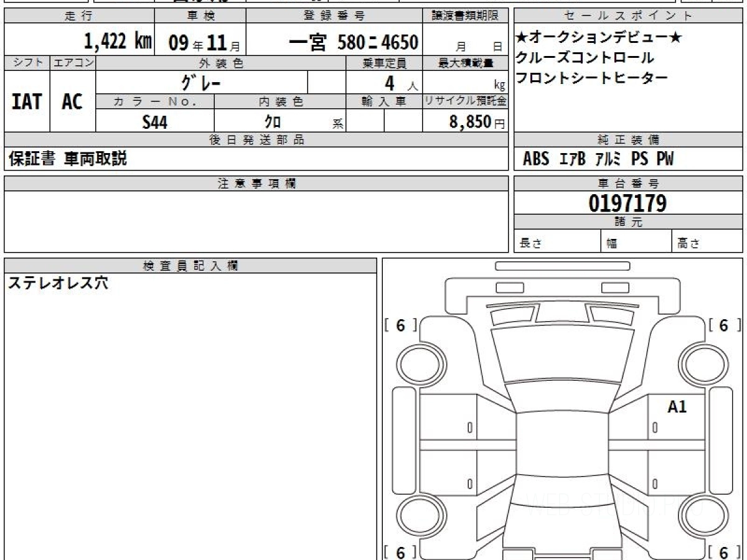Click the 保証書 車両取説 shipped parts text
This screenshot has width=747, height=560.
click(67, 159)
